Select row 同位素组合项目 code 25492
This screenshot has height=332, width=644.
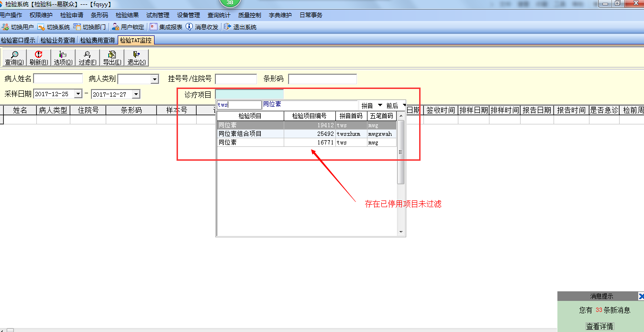point(307,134)
